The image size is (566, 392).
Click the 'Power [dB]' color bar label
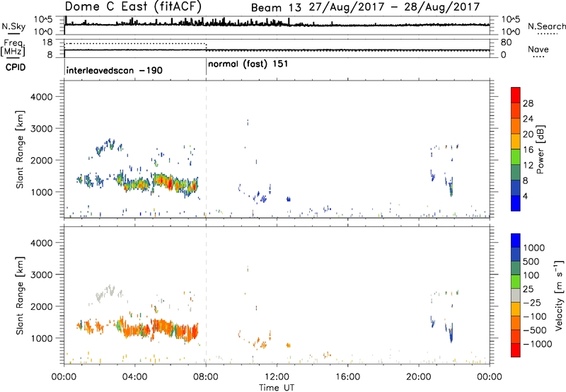point(540,149)
